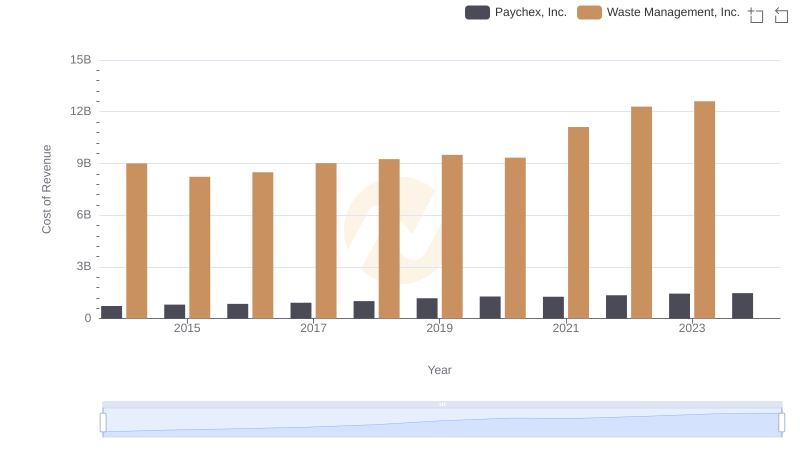Click the Paychex, Inc. legend label

coord(531,12)
